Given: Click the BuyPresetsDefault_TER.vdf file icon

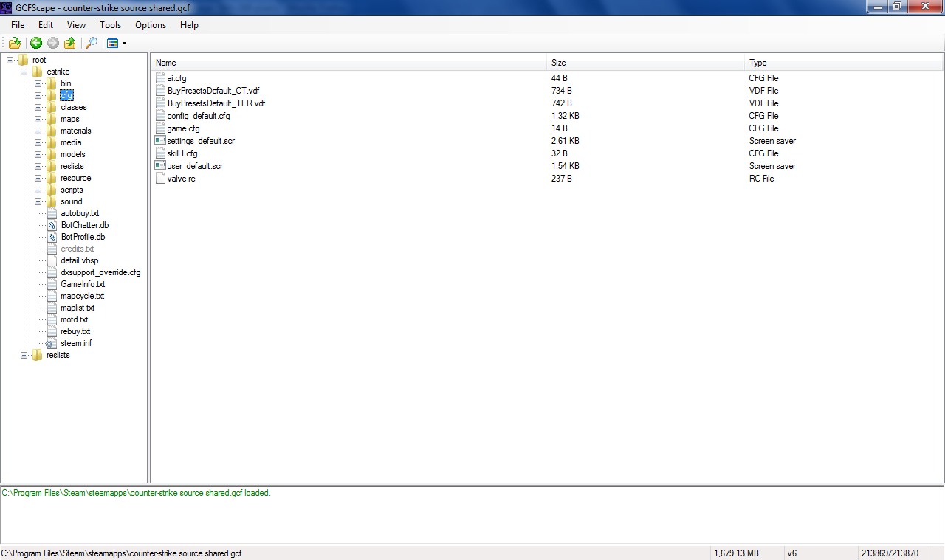Looking at the screenshot, I should pyautogui.click(x=160, y=103).
